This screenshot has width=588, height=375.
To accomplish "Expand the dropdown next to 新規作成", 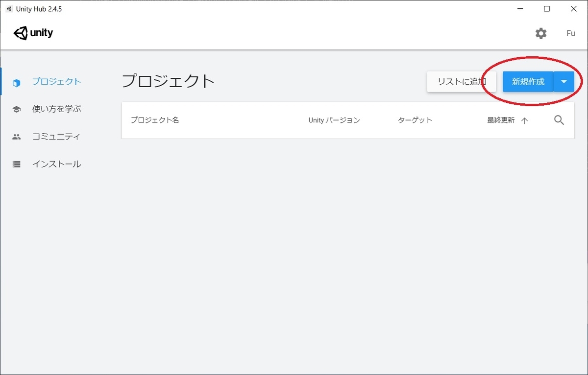I will [x=563, y=82].
